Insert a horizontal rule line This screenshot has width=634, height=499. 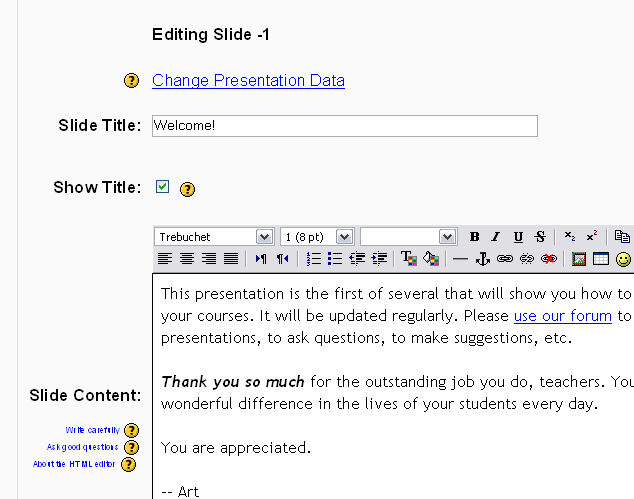point(460,259)
